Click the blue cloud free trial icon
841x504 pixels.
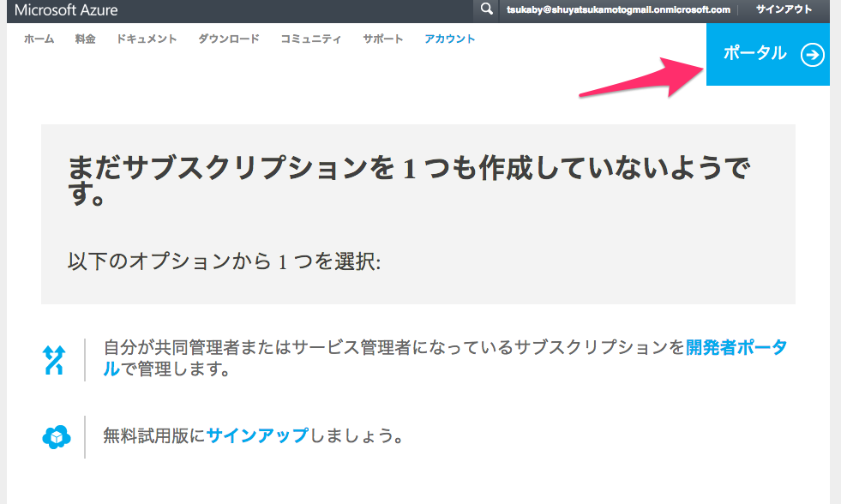pyautogui.click(x=56, y=437)
